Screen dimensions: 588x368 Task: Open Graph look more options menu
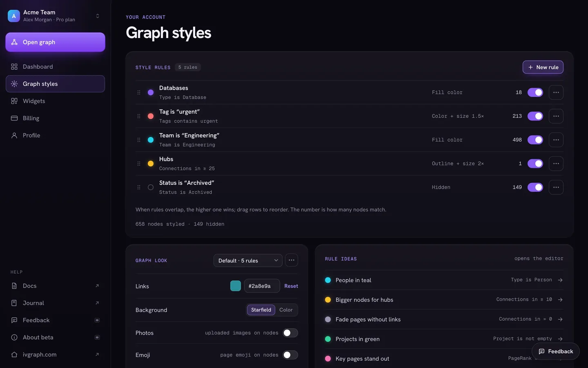(x=292, y=260)
